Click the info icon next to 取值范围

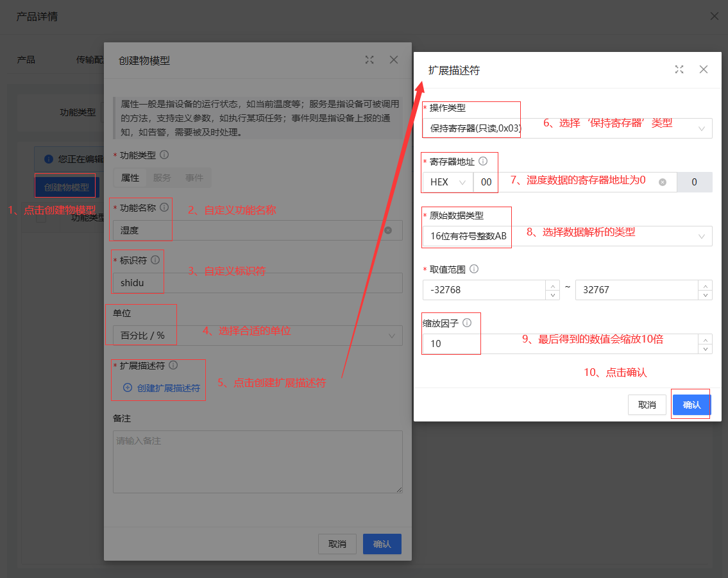coord(474,269)
